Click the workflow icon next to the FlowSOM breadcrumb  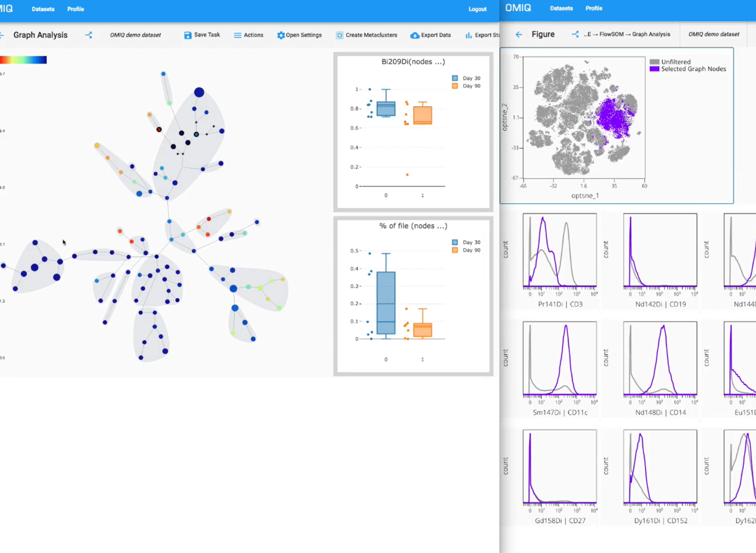click(575, 34)
